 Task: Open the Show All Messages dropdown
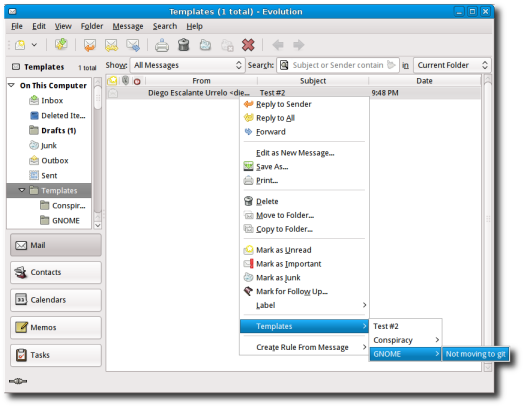tap(187, 65)
